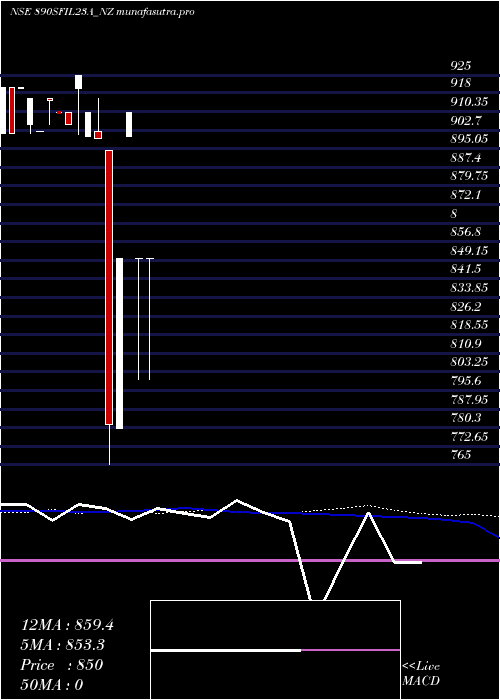Click the tallest red candlestick body

(x=109, y=288)
